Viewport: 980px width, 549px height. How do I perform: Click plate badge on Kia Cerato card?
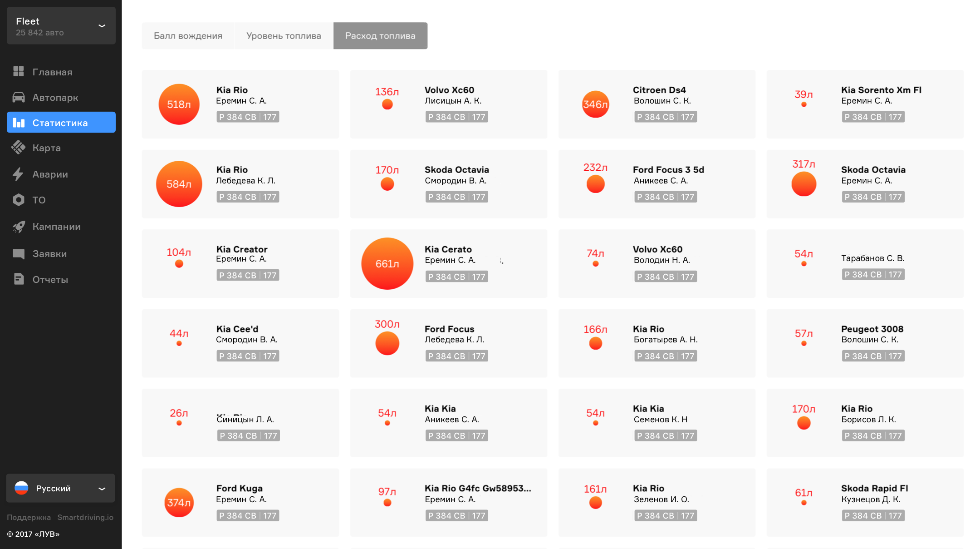coord(456,277)
